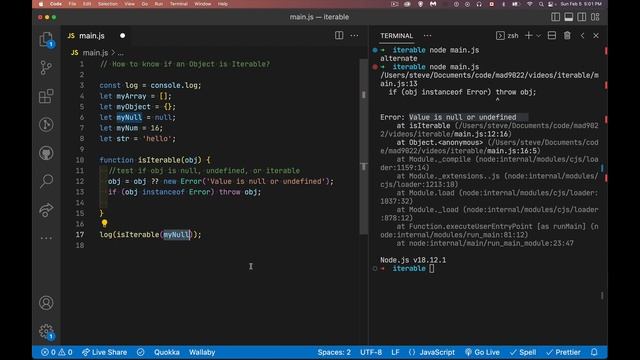Screen dimensions: 640x360
Task: Open macOS Spotlight search icon
Action: (541, 4)
